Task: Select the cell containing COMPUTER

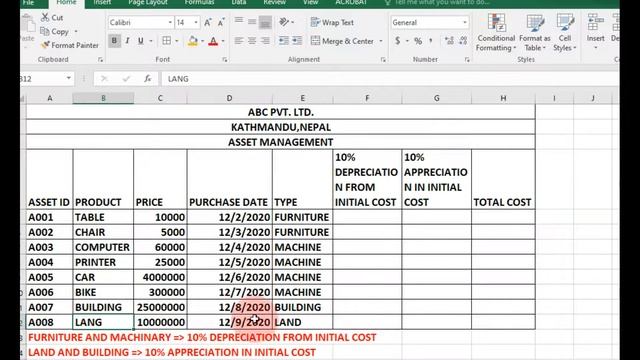Action: (x=103, y=247)
